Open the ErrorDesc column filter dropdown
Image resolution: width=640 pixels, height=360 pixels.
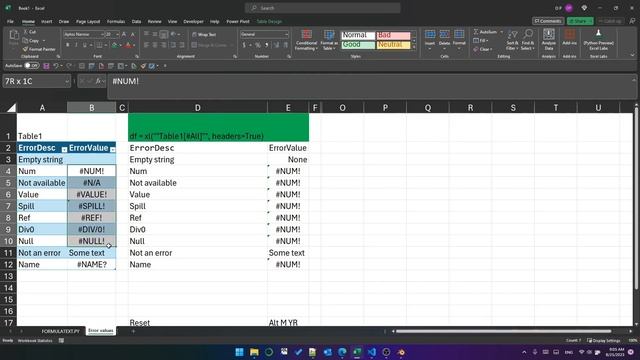64,149
